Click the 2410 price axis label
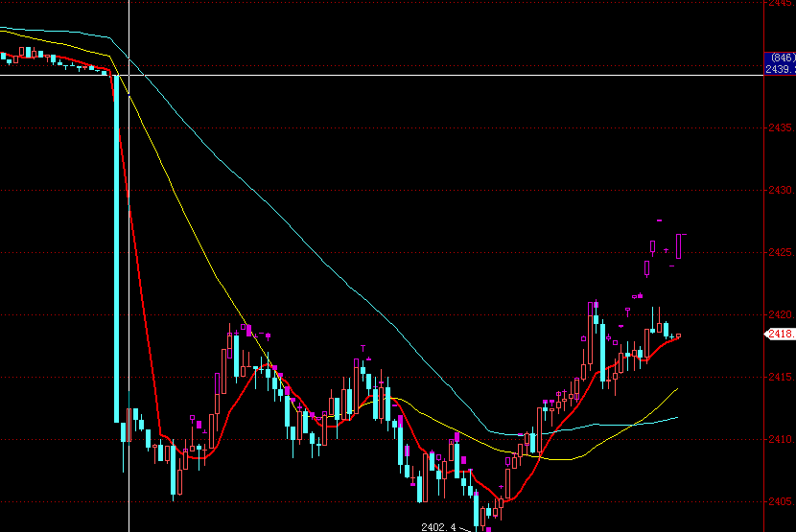 [780, 440]
